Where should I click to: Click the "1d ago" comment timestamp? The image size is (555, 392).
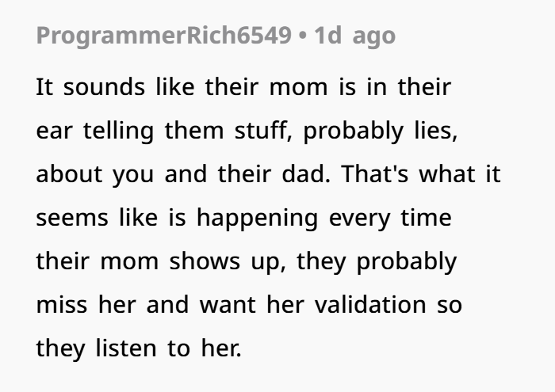click(354, 36)
